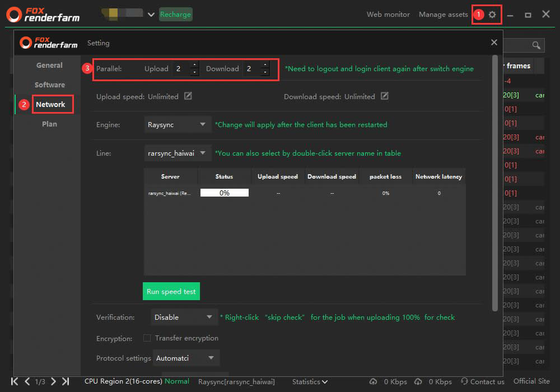Image resolution: width=560 pixels, height=392 pixels.
Task: Open settings with the gear icon
Action: tap(492, 15)
